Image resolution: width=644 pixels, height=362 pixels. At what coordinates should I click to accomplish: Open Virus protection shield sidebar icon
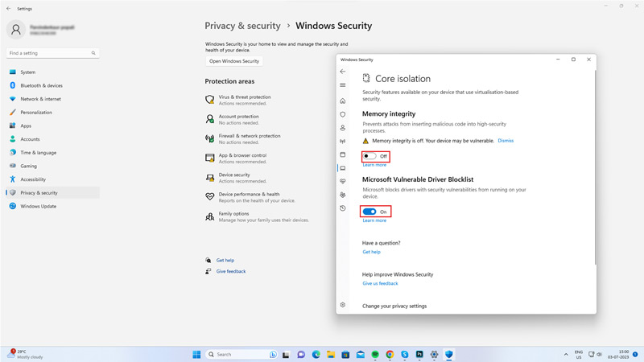pyautogui.click(x=343, y=114)
